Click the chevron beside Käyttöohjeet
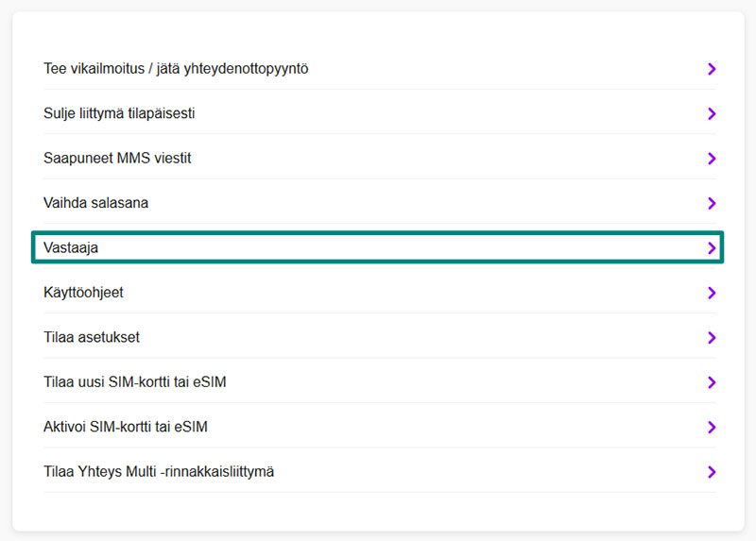Image resolution: width=756 pixels, height=541 pixels. click(x=712, y=293)
